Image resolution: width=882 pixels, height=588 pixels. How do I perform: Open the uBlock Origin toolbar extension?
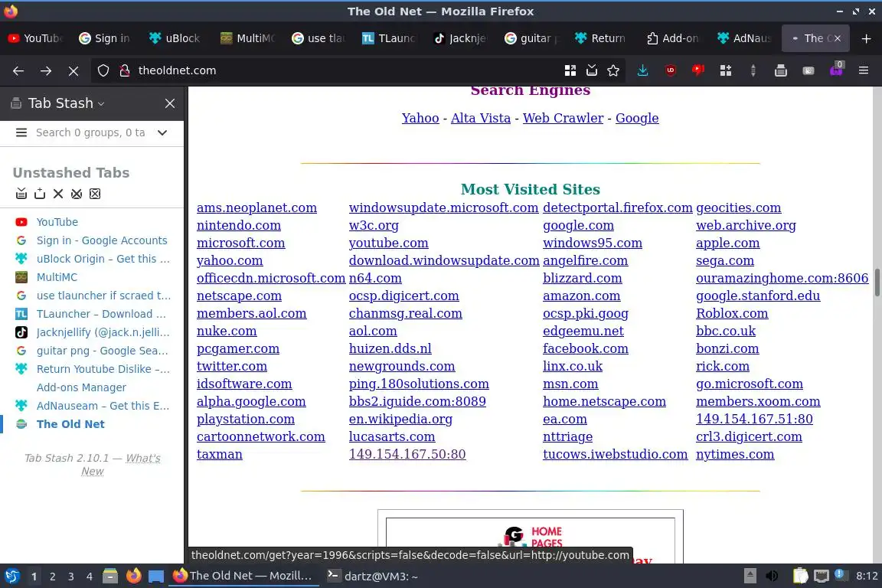[x=670, y=70]
